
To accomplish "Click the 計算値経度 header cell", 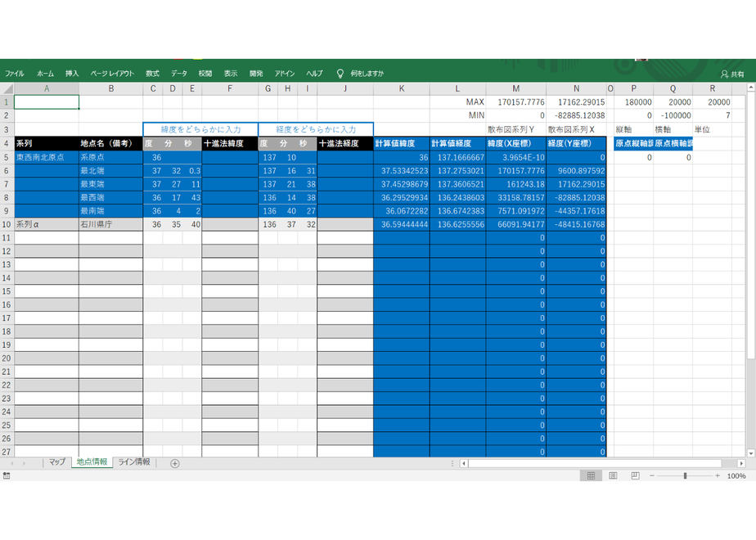I will click(457, 143).
